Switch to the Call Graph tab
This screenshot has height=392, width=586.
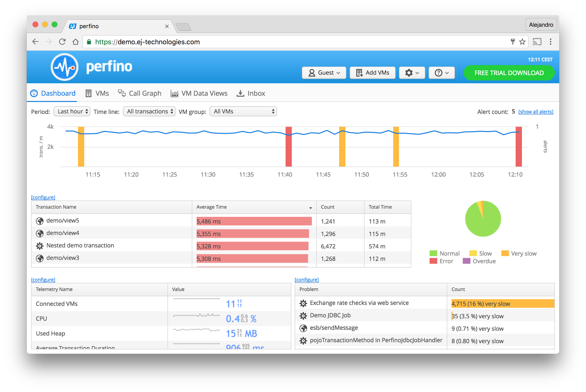[140, 93]
